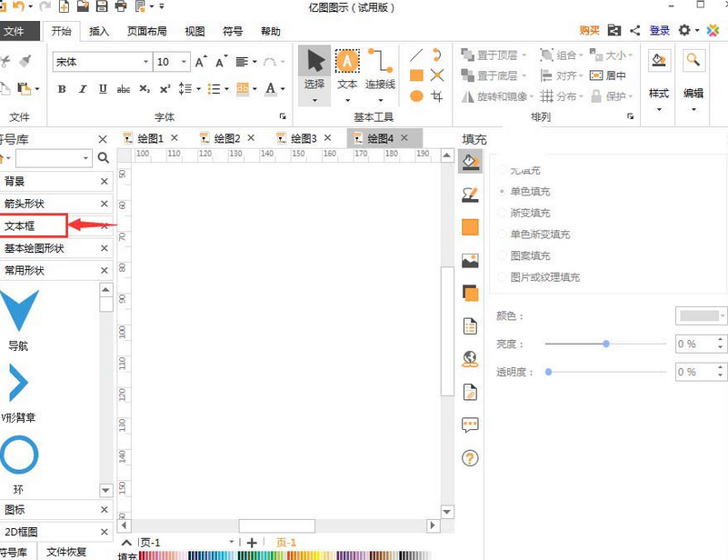Open the 宋体 font family dropdown

[x=145, y=62]
